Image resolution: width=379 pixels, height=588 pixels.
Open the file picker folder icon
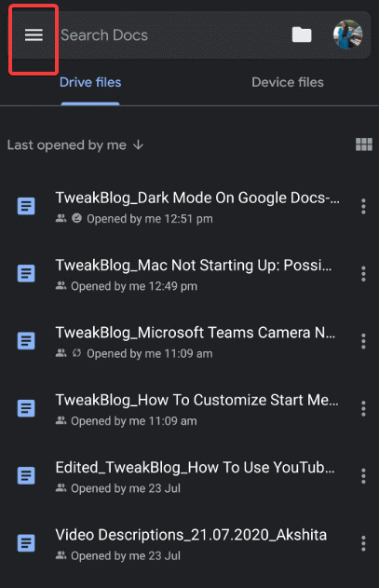pyautogui.click(x=302, y=34)
